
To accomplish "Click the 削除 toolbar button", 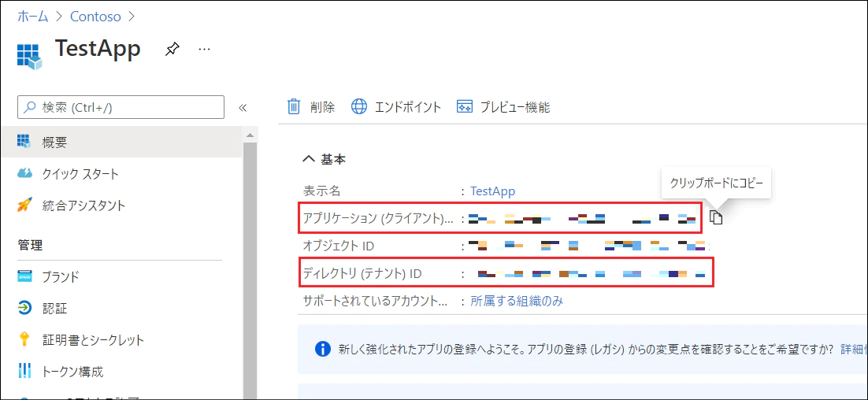I will click(x=311, y=107).
